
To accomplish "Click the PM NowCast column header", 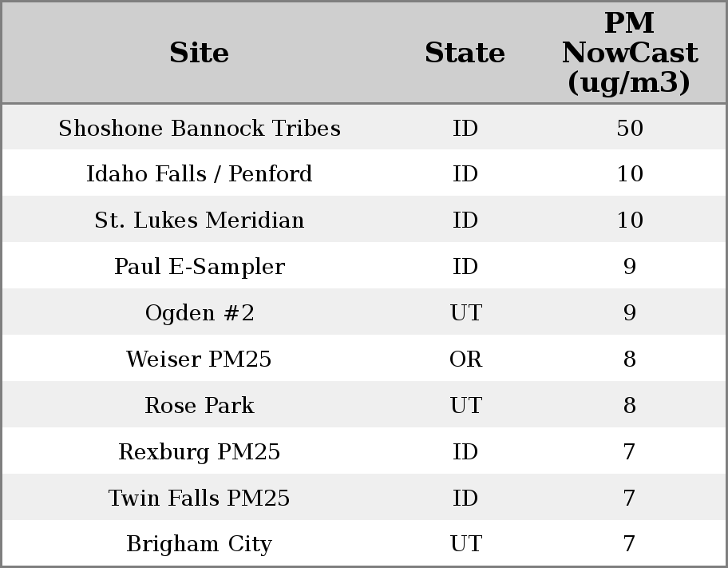I will 629,53.
